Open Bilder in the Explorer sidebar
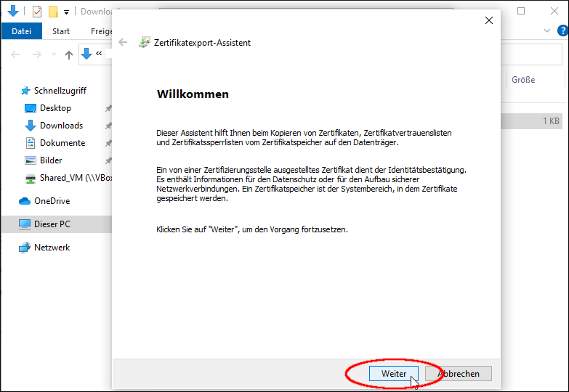This screenshot has width=569, height=392. [x=51, y=160]
